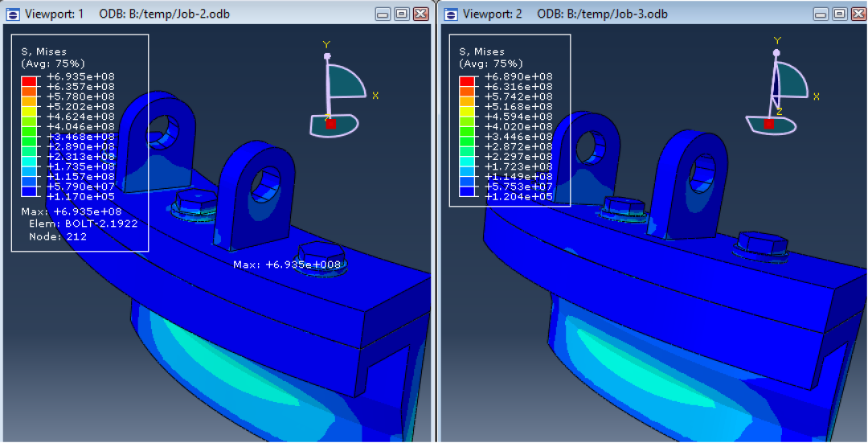
Task: Minimize Viewport 2 window
Action: point(821,14)
